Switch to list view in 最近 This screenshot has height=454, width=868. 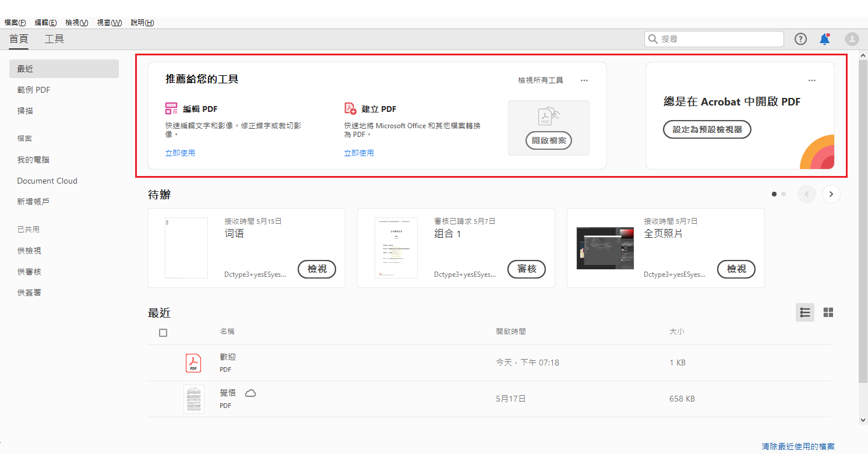(x=805, y=312)
